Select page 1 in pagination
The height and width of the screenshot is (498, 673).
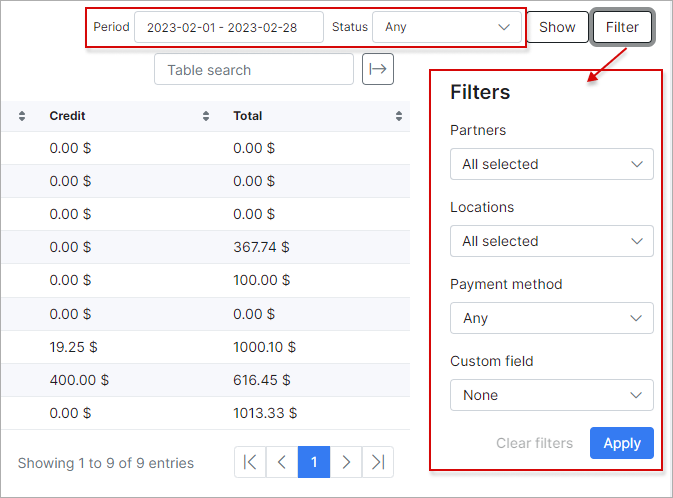(x=314, y=462)
